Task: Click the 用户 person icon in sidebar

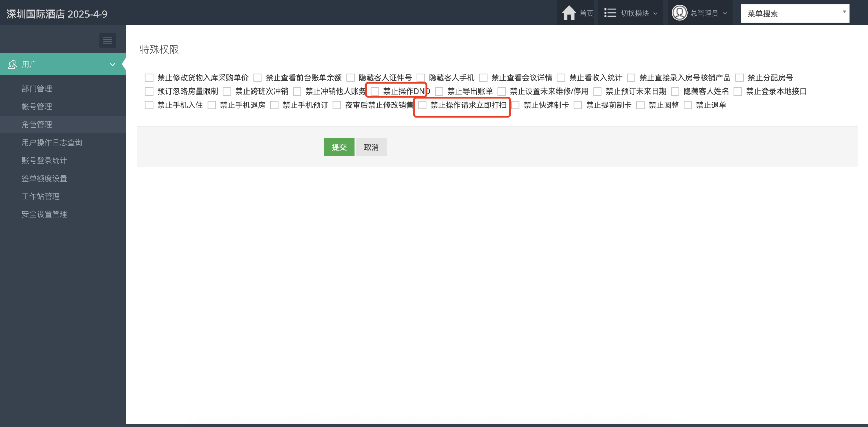Action: (x=12, y=64)
